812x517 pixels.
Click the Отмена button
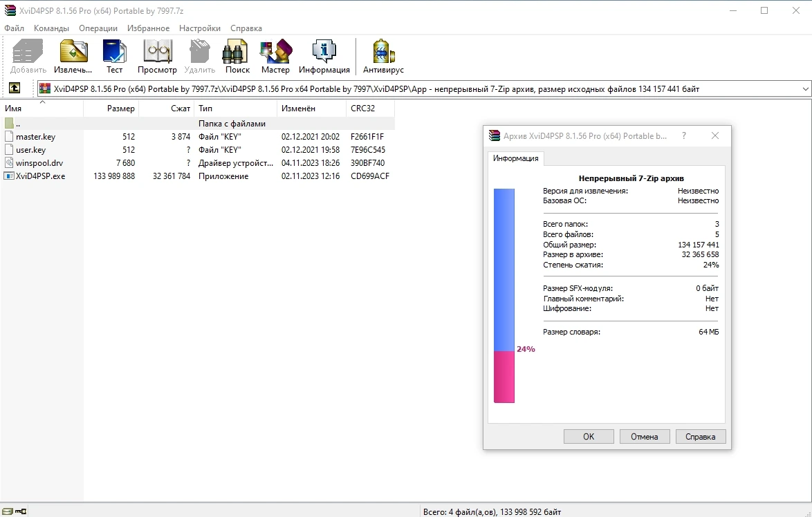coord(644,436)
